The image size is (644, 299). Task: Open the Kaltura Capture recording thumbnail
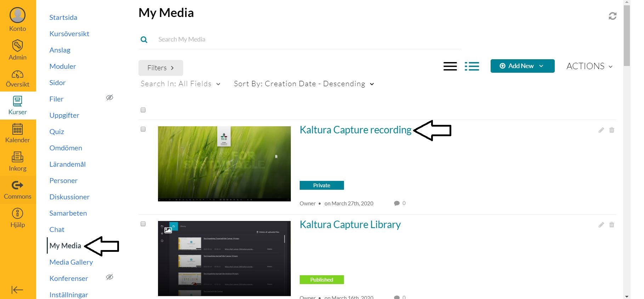coord(224,164)
